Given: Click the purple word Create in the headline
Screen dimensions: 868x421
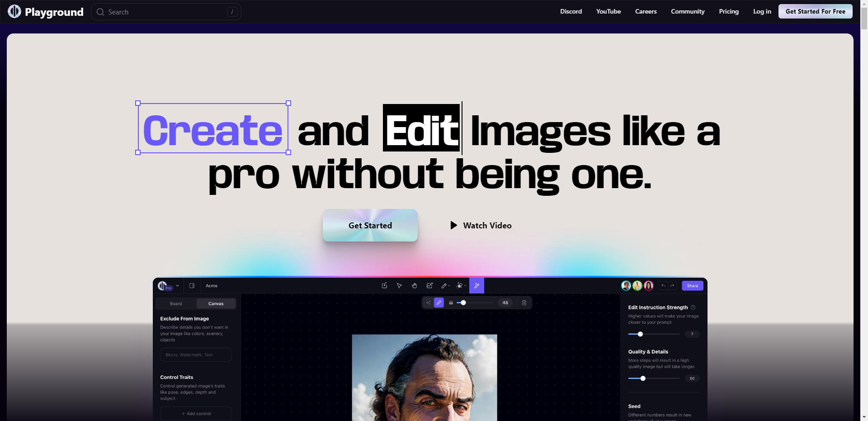Looking at the screenshot, I should pos(213,130).
